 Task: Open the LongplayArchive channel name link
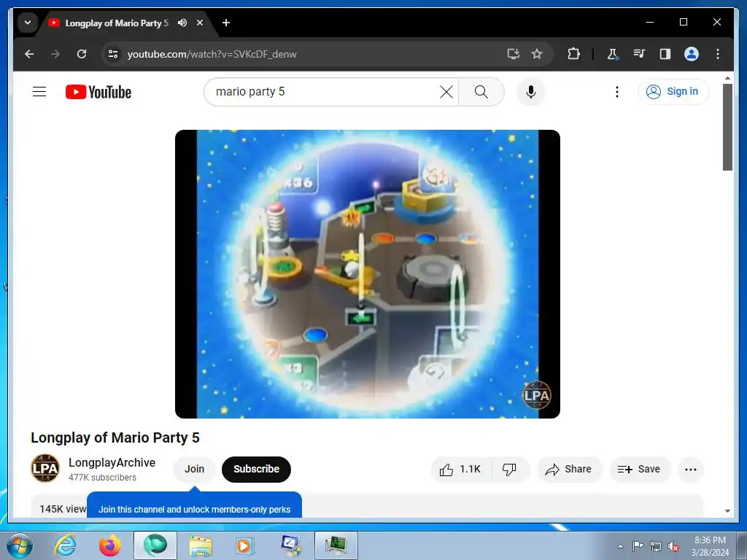pyautogui.click(x=112, y=462)
